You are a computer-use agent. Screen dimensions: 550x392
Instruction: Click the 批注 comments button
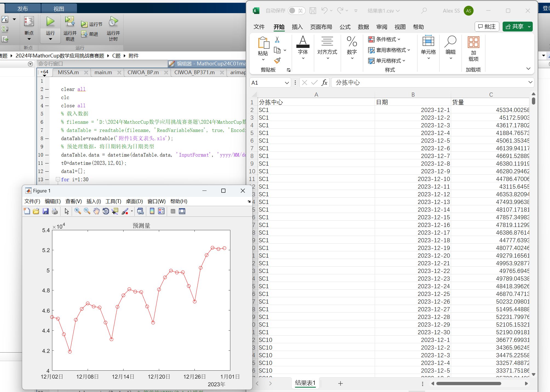coord(487,27)
